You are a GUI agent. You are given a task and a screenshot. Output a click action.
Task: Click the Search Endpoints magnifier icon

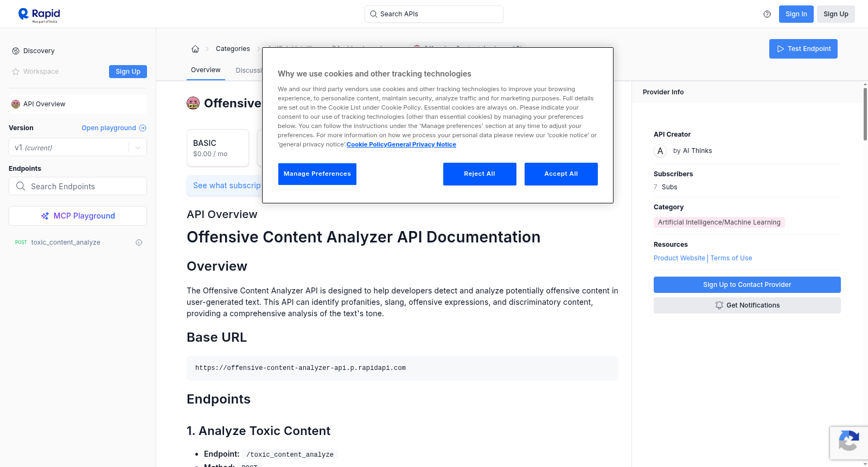[x=21, y=186]
